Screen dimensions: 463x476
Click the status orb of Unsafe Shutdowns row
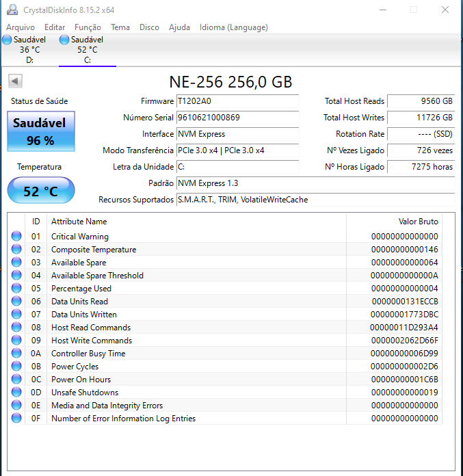coord(16,392)
